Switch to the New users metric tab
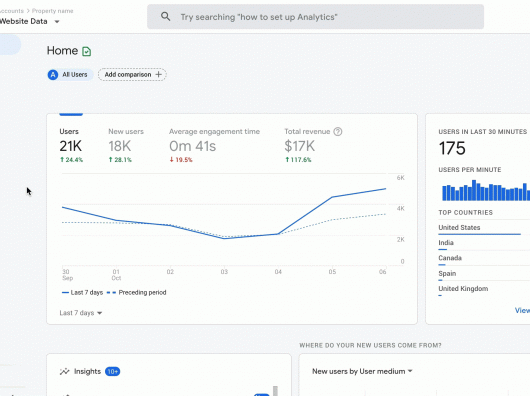 126,145
